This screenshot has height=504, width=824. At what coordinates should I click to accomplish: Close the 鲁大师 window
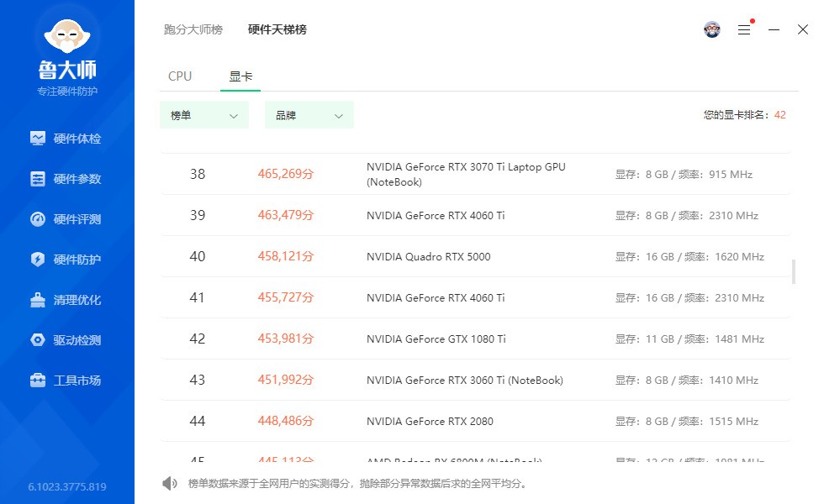click(802, 29)
